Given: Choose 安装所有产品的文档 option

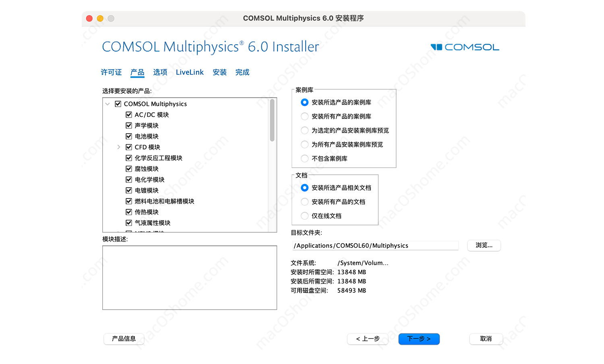Looking at the screenshot, I should pyautogui.click(x=304, y=202).
